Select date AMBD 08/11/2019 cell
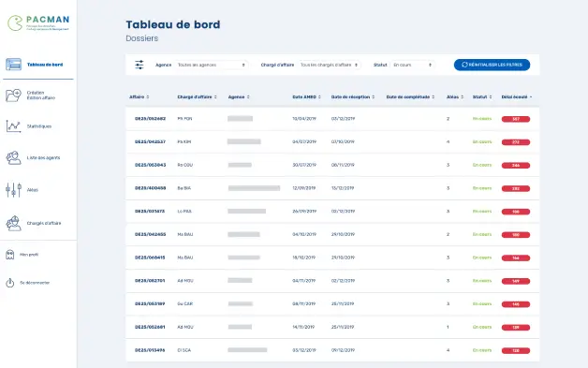Image resolution: width=588 pixels, height=368 pixels. point(304,303)
